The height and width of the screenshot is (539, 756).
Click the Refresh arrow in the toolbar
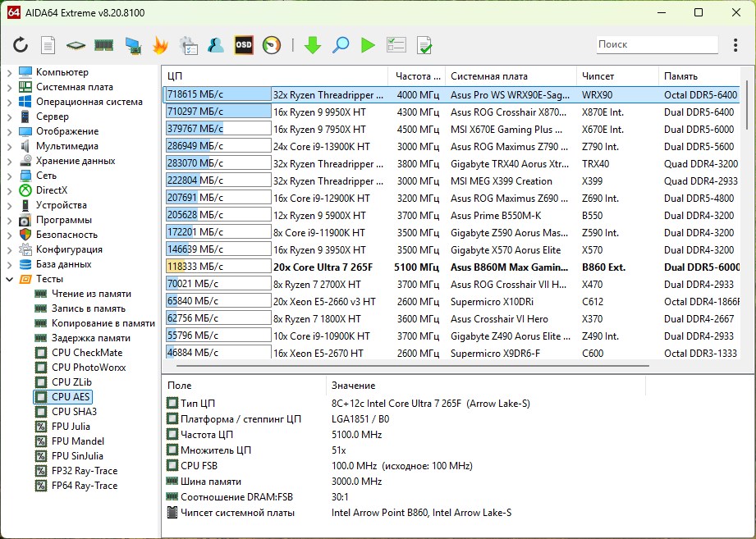pyautogui.click(x=21, y=45)
